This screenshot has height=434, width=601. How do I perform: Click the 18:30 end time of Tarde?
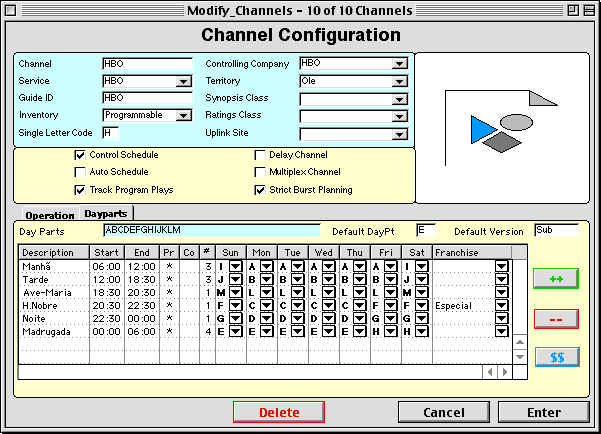(x=142, y=279)
